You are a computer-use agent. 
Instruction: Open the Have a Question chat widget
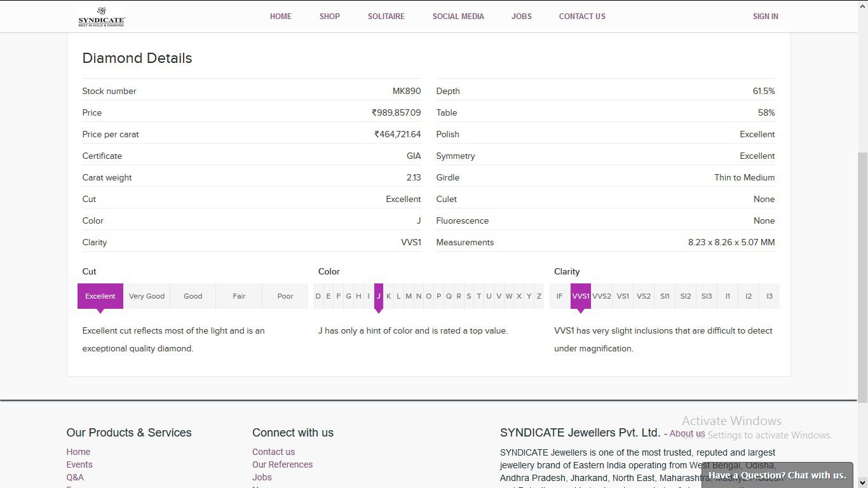click(777, 475)
